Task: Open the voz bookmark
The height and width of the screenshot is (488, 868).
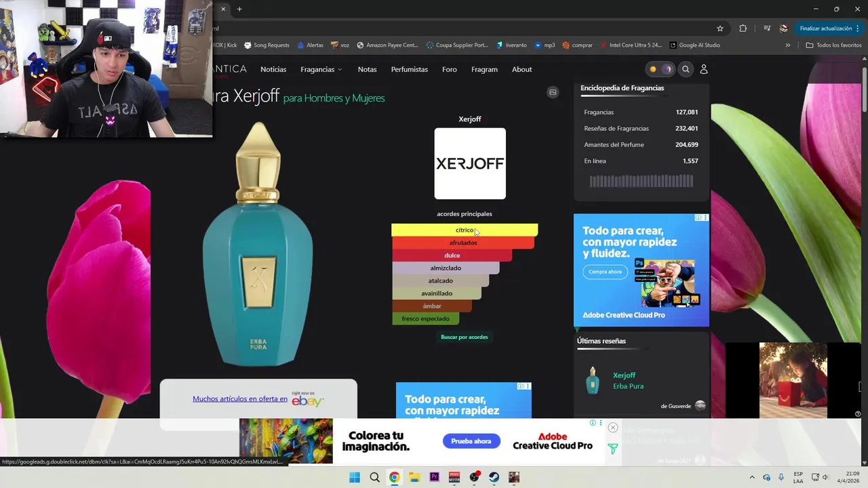Action: pos(340,45)
